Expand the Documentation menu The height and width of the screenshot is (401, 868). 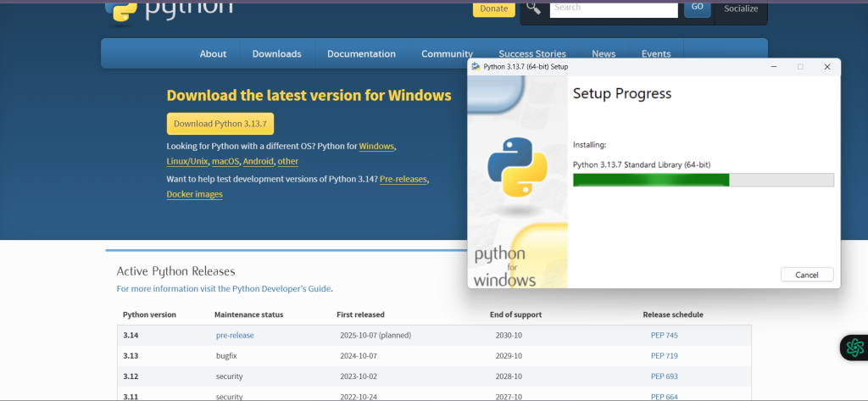coord(361,53)
